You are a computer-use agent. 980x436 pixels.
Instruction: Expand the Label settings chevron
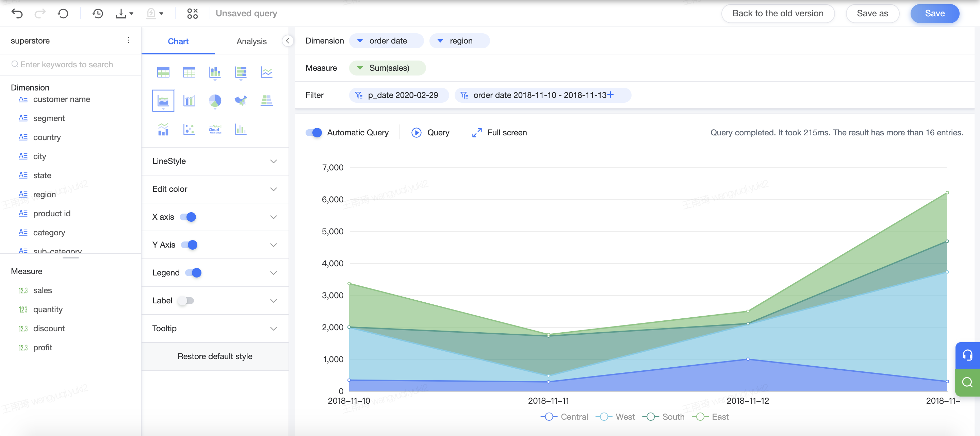274,301
